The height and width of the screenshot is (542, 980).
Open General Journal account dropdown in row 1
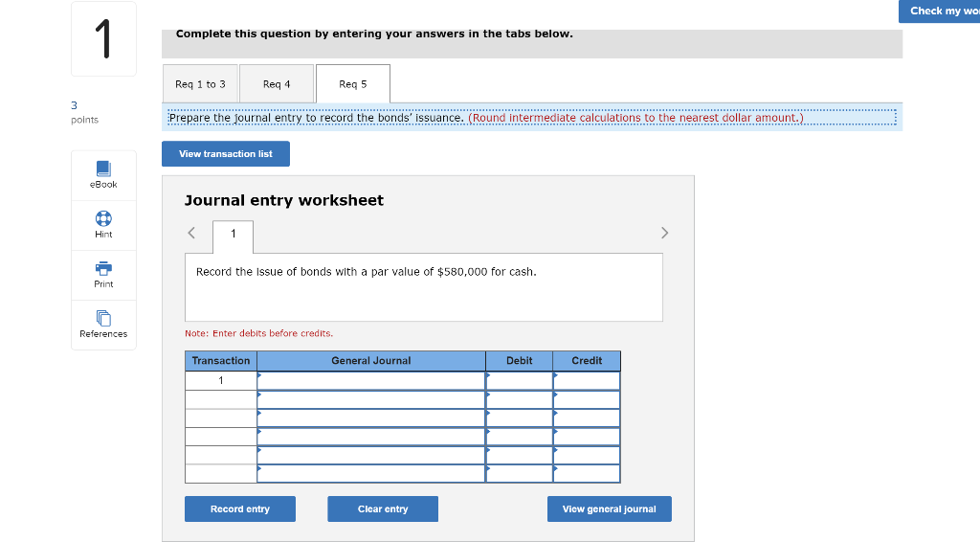371,381
